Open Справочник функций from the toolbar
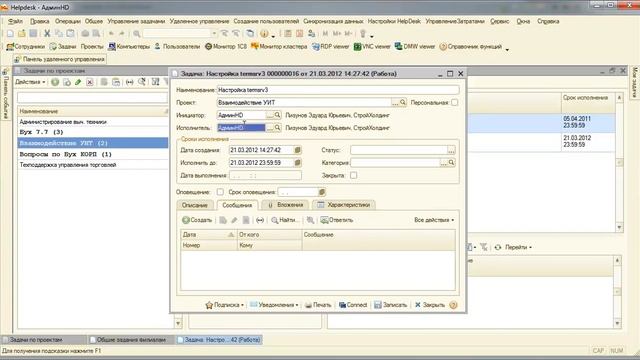This screenshot has width=640, height=360. click(x=470, y=47)
